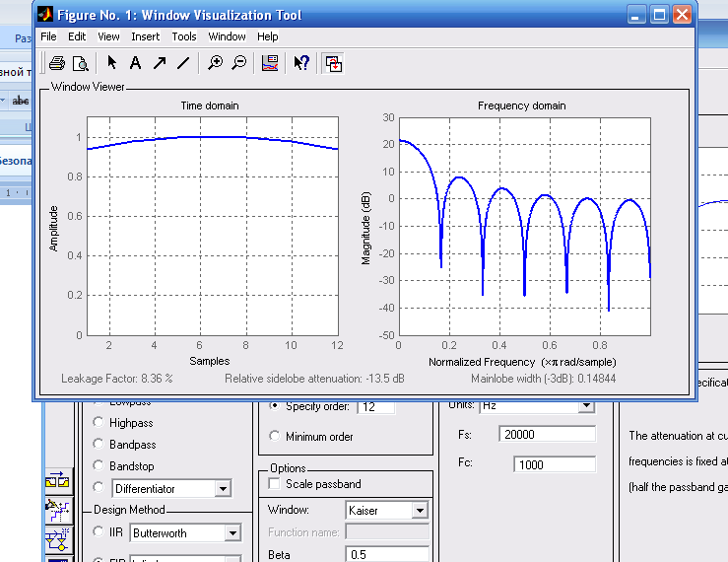728x562 pixels.
Task: Click the What's This help icon
Action: click(x=301, y=63)
